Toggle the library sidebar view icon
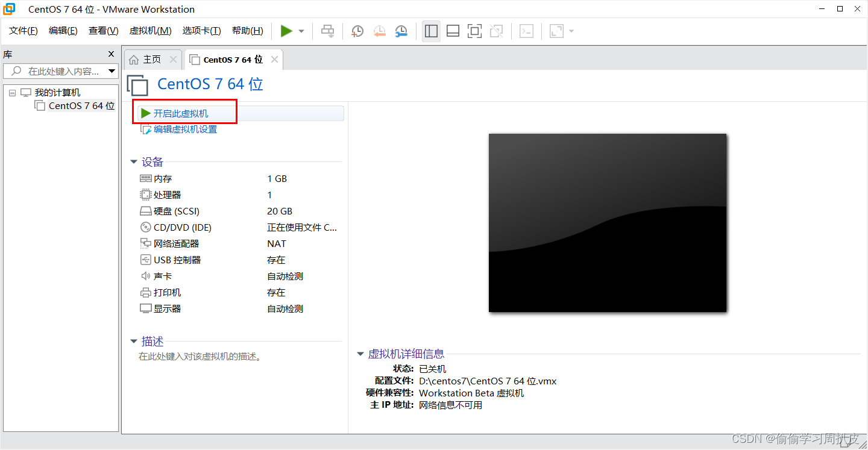868x450 pixels. (431, 31)
